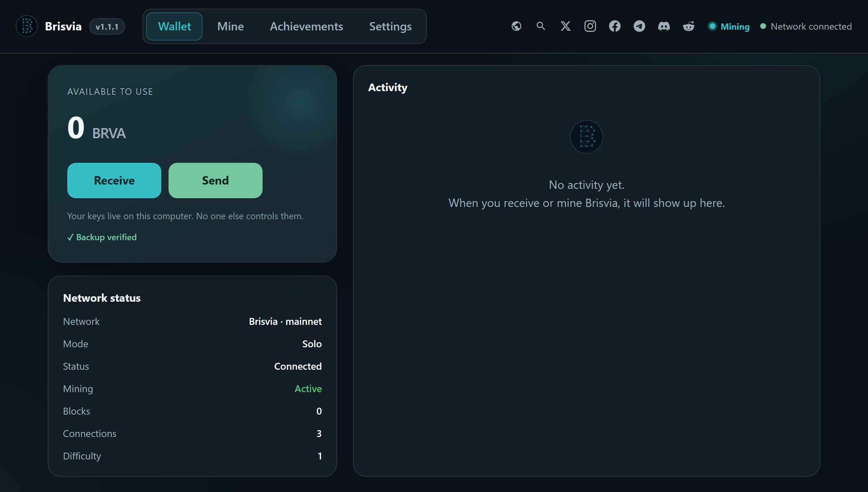The height and width of the screenshot is (492, 868).
Task: Open the Instagram social icon
Action: (x=590, y=26)
